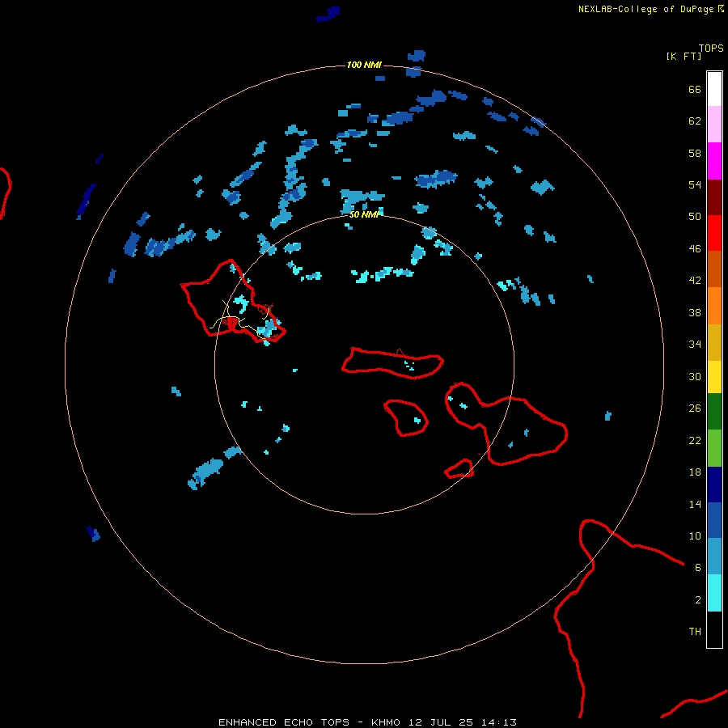The image size is (728, 728).
Task: Click the dark orange 46 K FT legend swatch
Action: (714, 269)
